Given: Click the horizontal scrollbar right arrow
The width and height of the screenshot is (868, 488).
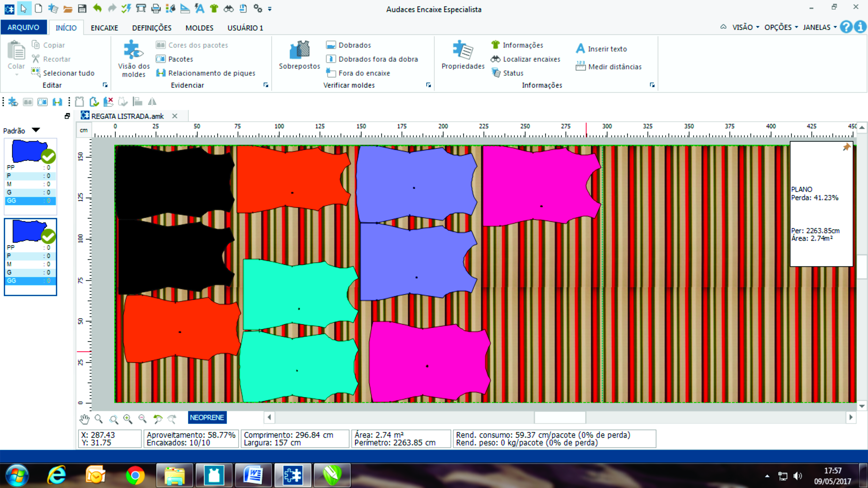Looking at the screenshot, I should 851,417.
